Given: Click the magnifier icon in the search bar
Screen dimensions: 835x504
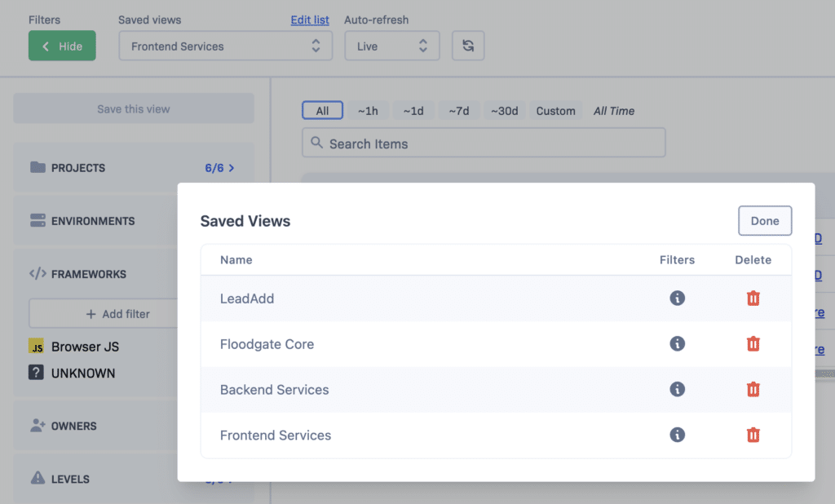Looking at the screenshot, I should [316, 143].
